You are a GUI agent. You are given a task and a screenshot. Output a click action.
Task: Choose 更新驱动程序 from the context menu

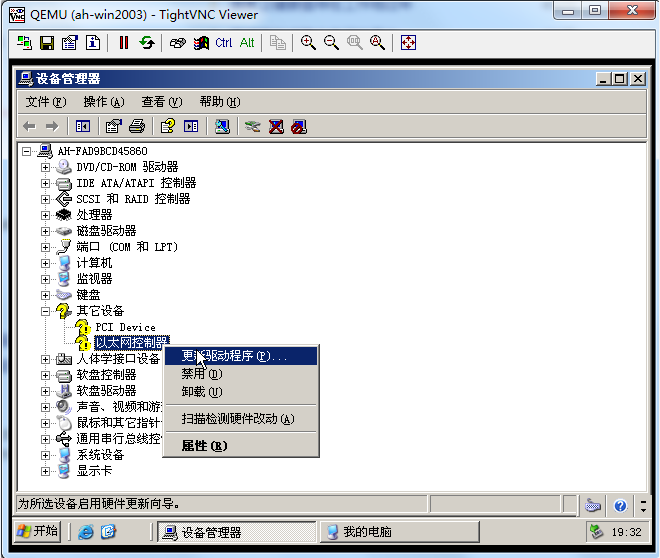(234, 356)
